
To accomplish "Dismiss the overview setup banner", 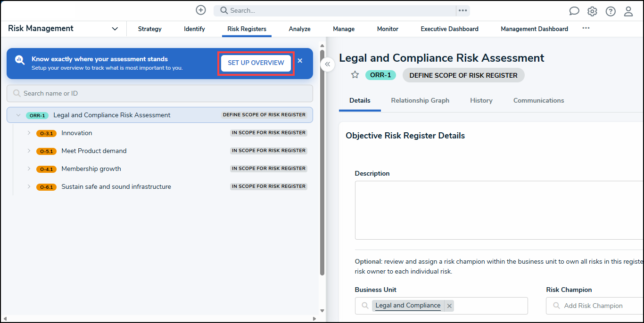I will click(x=300, y=61).
